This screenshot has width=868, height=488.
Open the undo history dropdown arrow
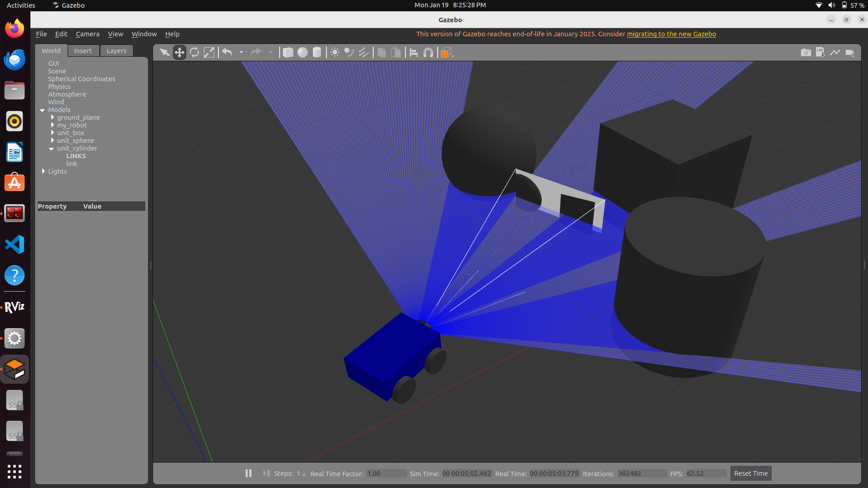point(241,53)
